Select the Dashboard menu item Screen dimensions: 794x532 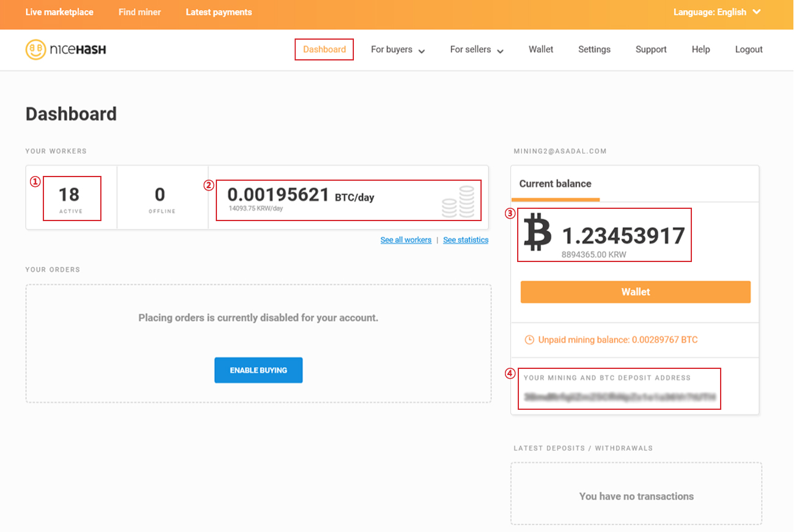tap(325, 49)
